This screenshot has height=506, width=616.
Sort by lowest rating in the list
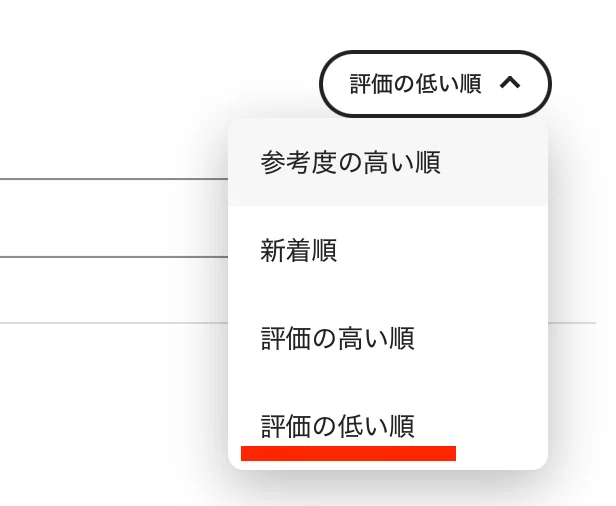tap(388, 426)
